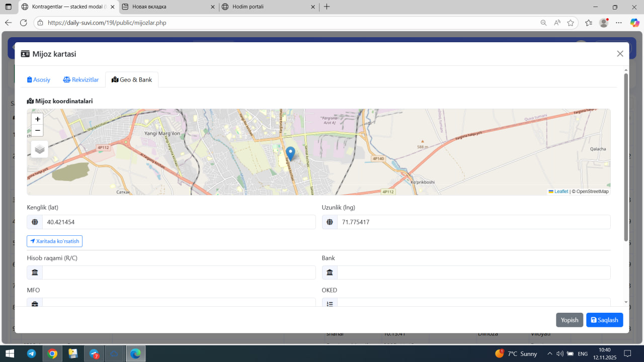Zoom out on the map
Screen dimensions: 644x362
click(x=37, y=131)
